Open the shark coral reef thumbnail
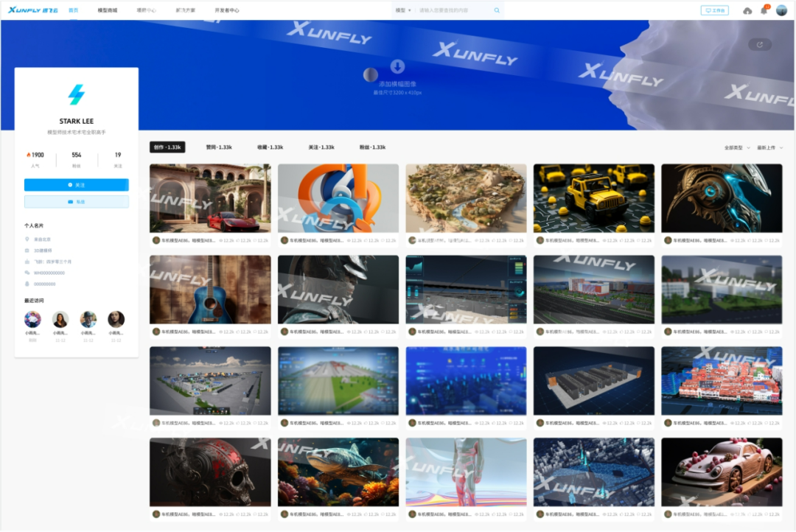796x532 pixels. point(338,472)
